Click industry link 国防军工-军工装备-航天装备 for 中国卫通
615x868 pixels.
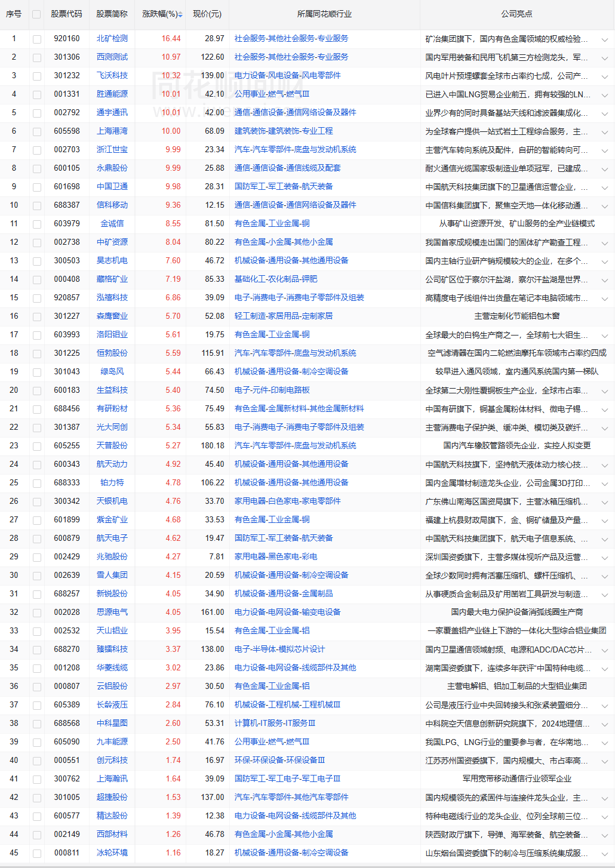pos(284,186)
